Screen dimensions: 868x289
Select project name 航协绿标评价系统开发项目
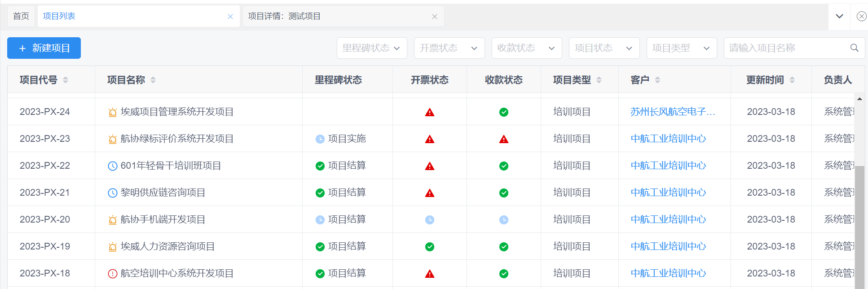(x=177, y=139)
